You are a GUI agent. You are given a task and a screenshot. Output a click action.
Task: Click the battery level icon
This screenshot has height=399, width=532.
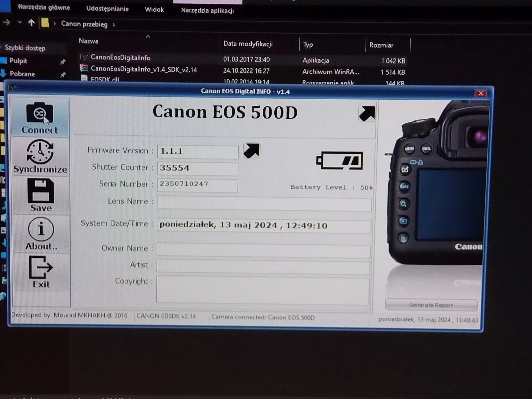[x=339, y=161]
